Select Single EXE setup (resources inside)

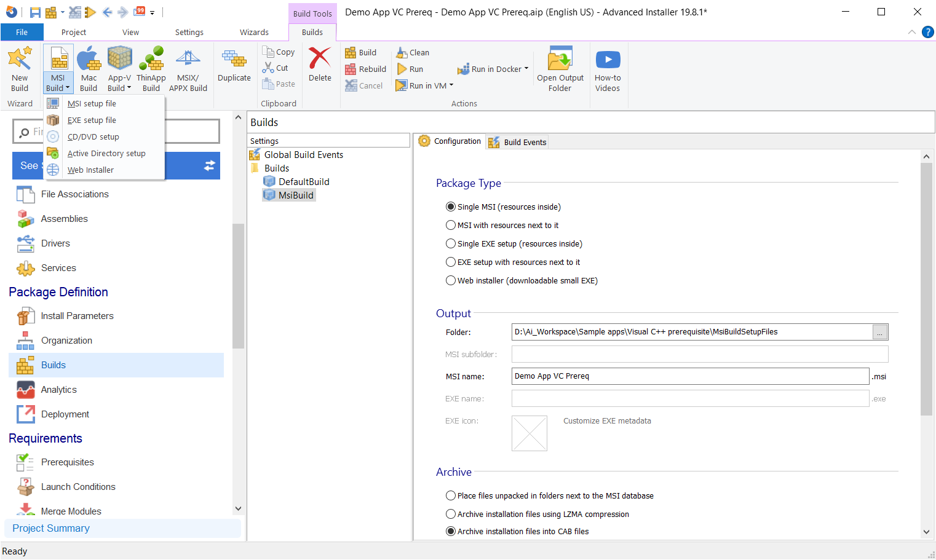(451, 244)
